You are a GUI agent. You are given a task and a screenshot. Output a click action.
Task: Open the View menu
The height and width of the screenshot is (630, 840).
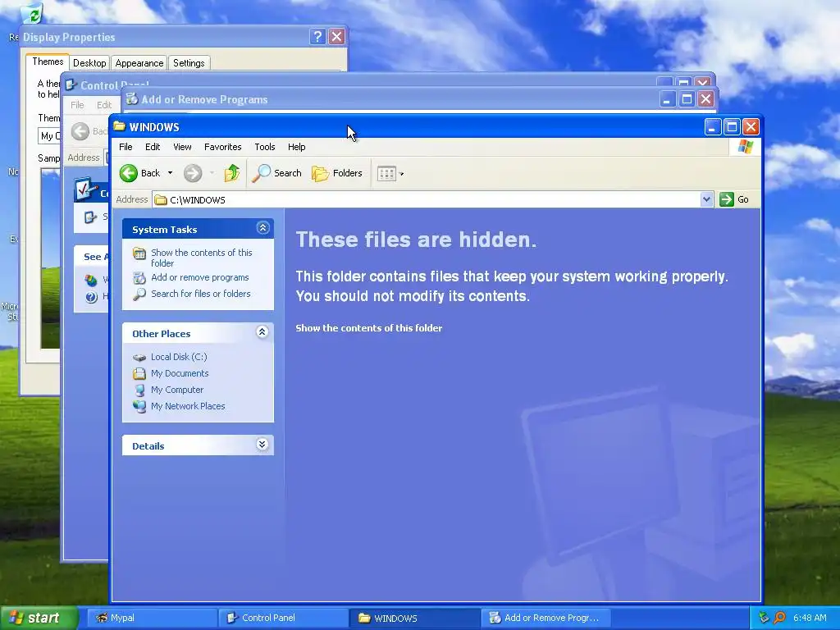[x=182, y=147]
